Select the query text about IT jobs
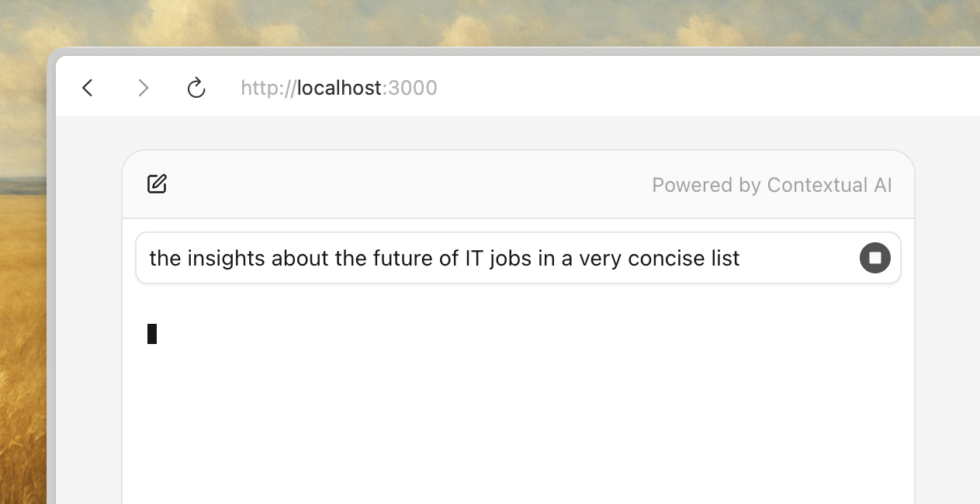The width and height of the screenshot is (980, 504). pyautogui.click(x=444, y=258)
